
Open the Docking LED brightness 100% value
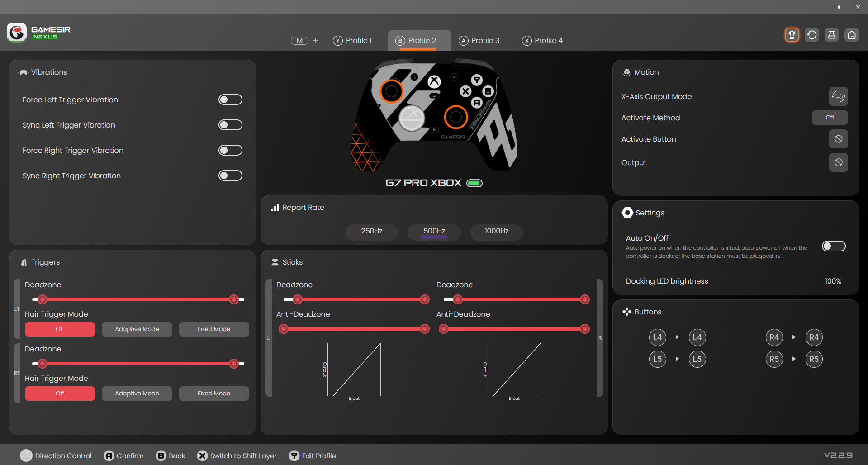click(x=833, y=281)
